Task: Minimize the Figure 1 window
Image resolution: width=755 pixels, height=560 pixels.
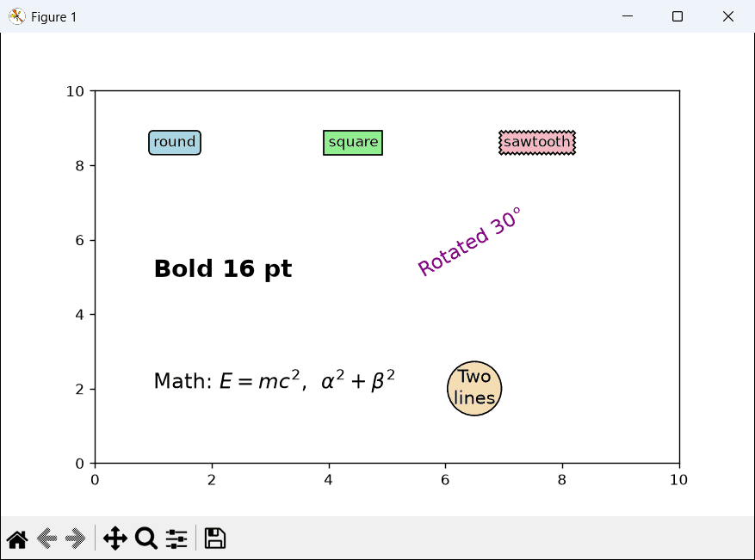Action: 628,16
